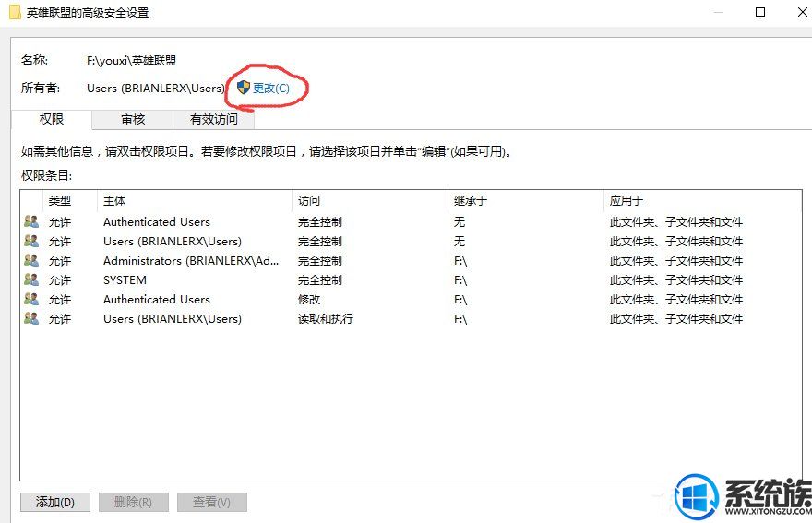Sort by the 类型 column header
Image resolution: width=812 pixels, height=523 pixels.
pyautogui.click(x=70, y=201)
